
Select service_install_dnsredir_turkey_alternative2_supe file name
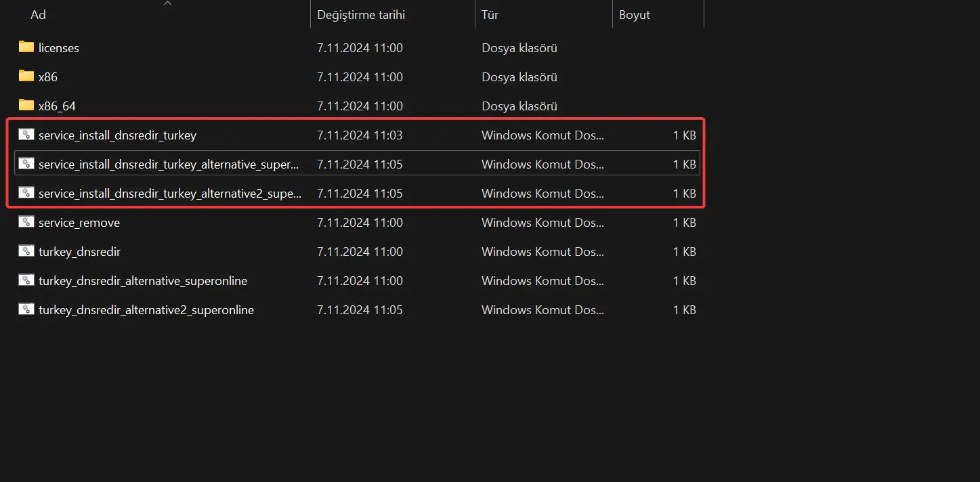tap(170, 194)
